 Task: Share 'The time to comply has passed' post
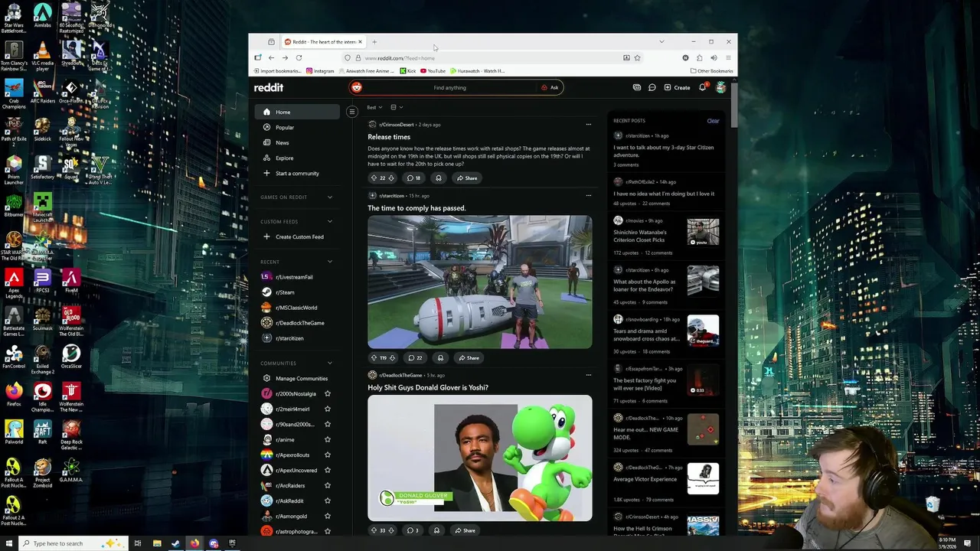pos(469,357)
